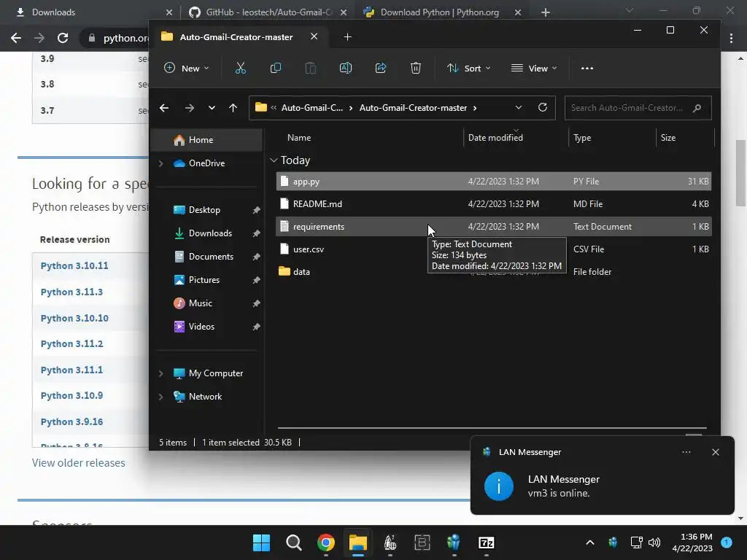Switch to the GitHub Chrome tab

(x=268, y=12)
